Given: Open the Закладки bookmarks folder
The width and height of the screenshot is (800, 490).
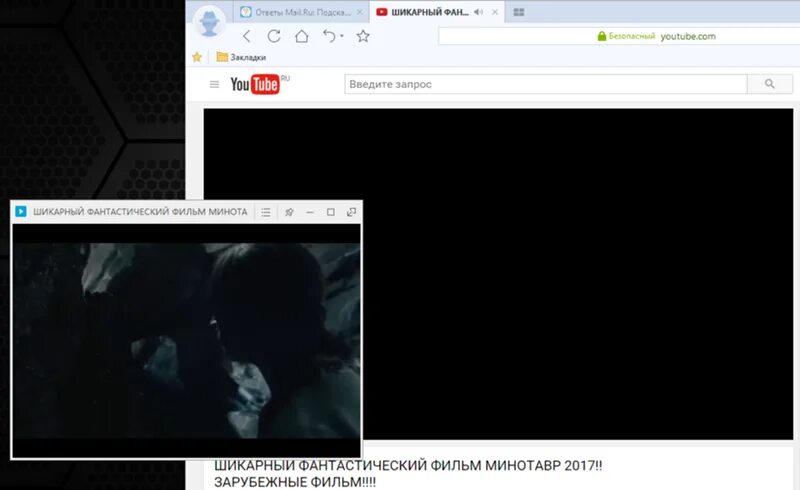Looking at the screenshot, I should click(241, 57).
